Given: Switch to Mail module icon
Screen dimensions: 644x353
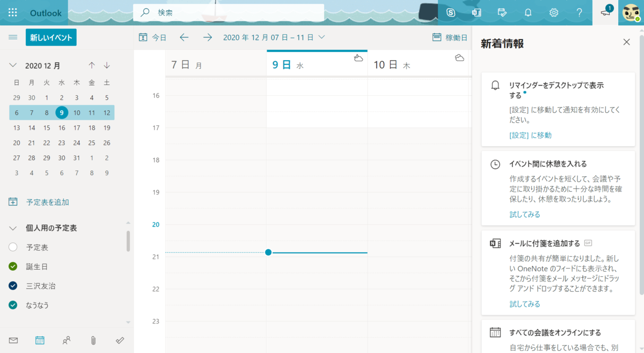Looking at the screenshot, I should tap(13, 340).
